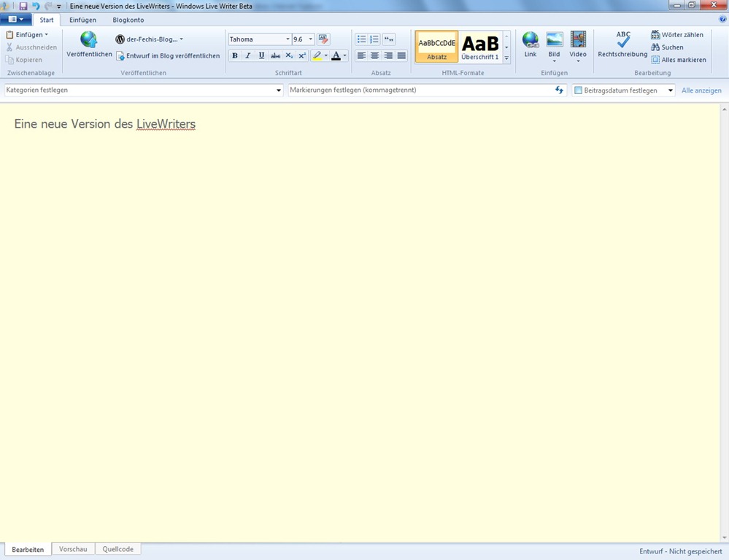This screenshot has width=729, height=560.
Task: Apply the font color A button
Action: [336, 55]
